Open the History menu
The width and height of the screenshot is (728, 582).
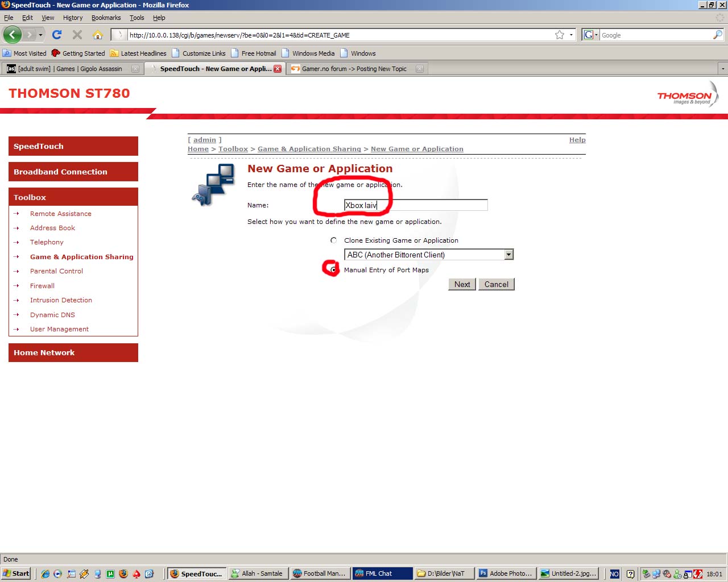click(73, 18)
